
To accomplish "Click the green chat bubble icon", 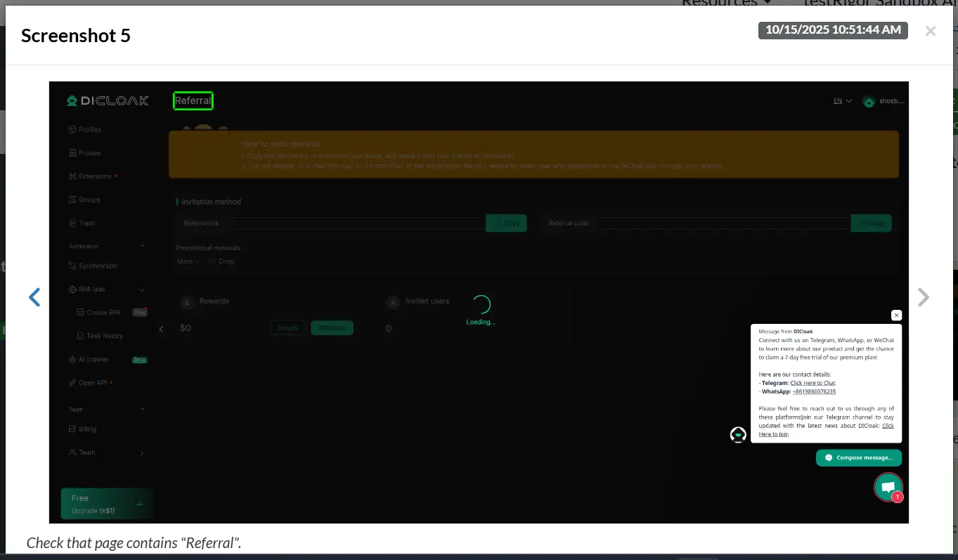I will coord(888,487).
